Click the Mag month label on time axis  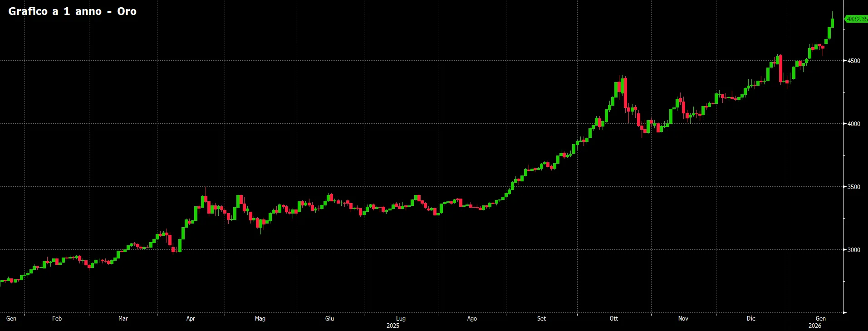[x=260, y=318]
